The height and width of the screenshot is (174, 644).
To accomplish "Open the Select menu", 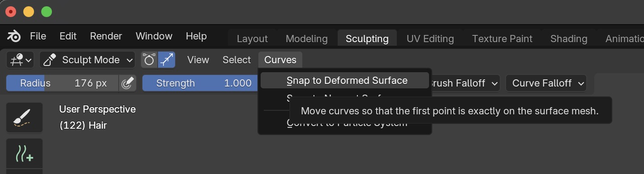I will (236, 60).
